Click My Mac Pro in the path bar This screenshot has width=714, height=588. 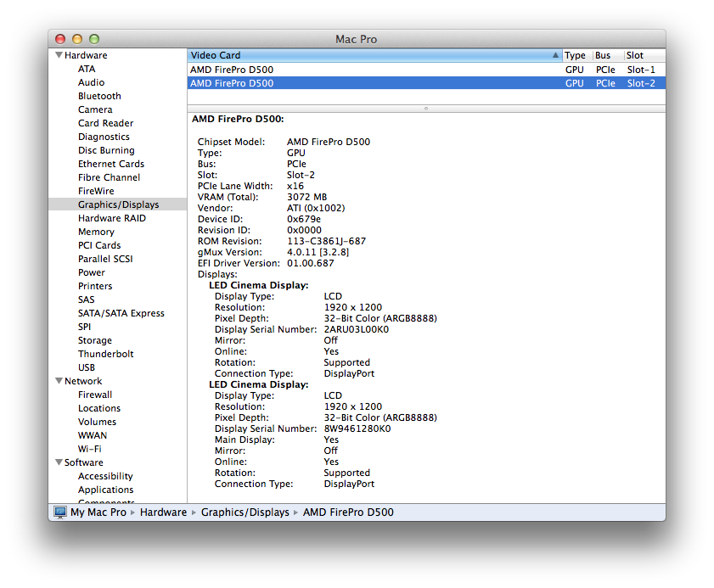(98, 512)
